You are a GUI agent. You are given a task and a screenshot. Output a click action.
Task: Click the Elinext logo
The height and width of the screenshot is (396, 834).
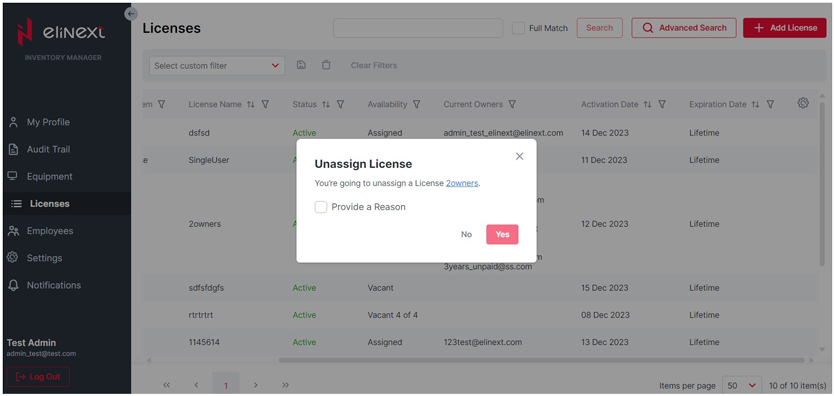point(61,32)
